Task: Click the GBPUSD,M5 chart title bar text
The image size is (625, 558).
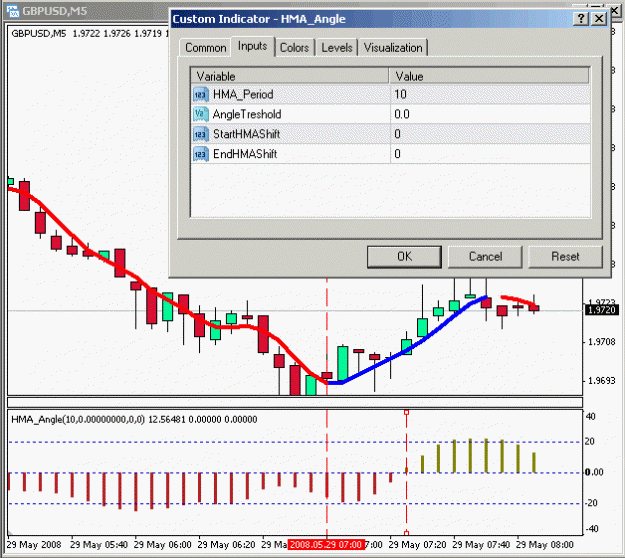Action: pos(55,11)
